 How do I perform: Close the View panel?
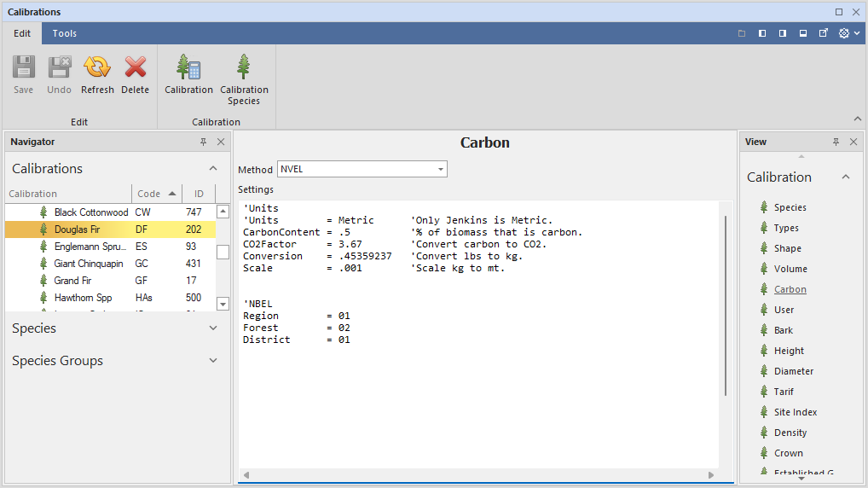click(854, 142)
